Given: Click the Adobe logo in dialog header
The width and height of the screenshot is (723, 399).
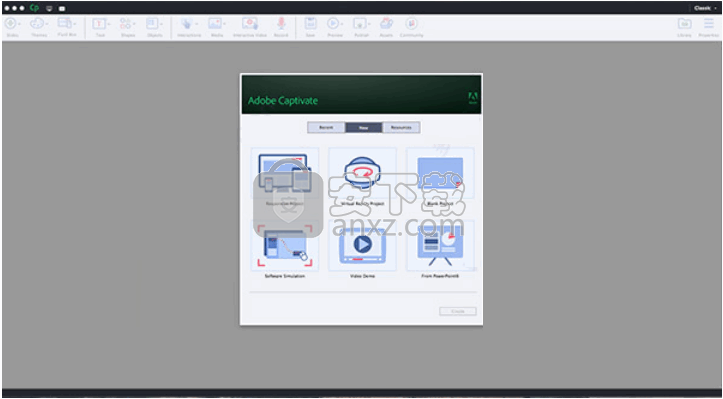Looking at the screenshot, I should (473, 98).
